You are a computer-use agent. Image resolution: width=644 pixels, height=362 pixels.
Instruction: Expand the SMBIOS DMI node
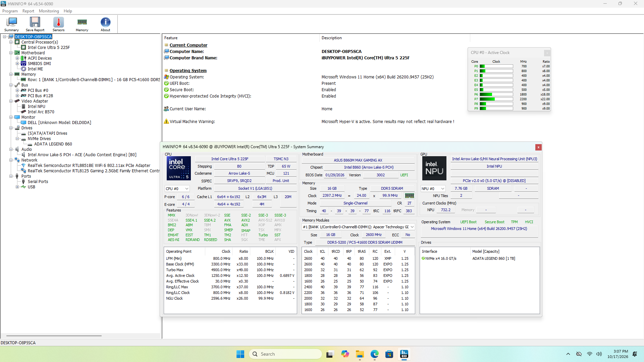[17, 64]
